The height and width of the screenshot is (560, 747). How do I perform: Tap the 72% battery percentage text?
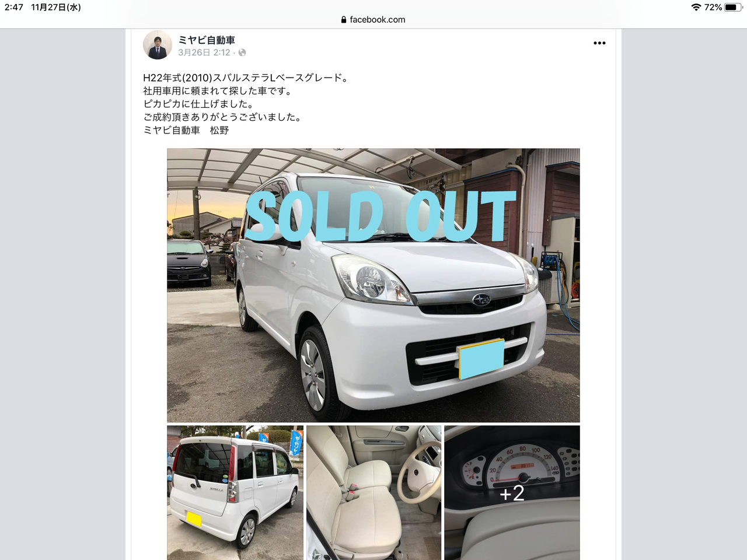tap(713, 7)
